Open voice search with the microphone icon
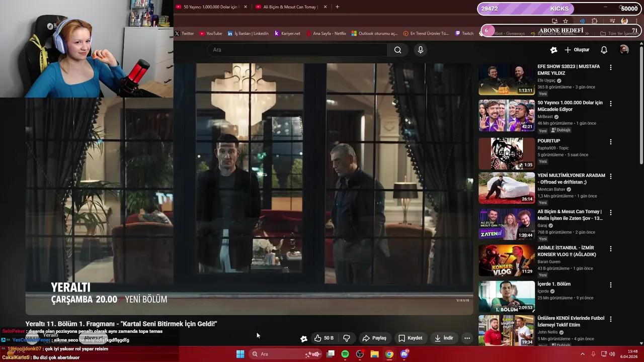This screenshot has width=644, height=362. point(421,50)
